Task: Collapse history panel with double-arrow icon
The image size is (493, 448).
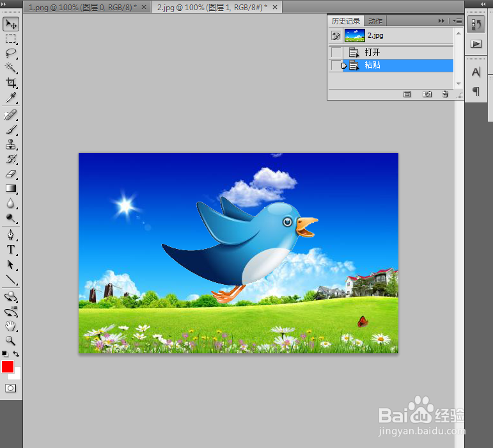Action: 441,20
